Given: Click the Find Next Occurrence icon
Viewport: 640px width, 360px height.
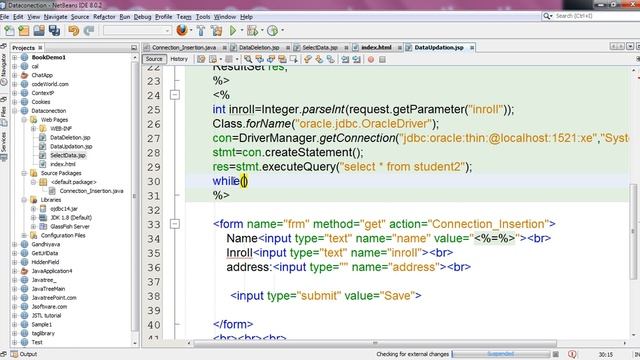Looking at the screenshot, I should click(271, 59).
